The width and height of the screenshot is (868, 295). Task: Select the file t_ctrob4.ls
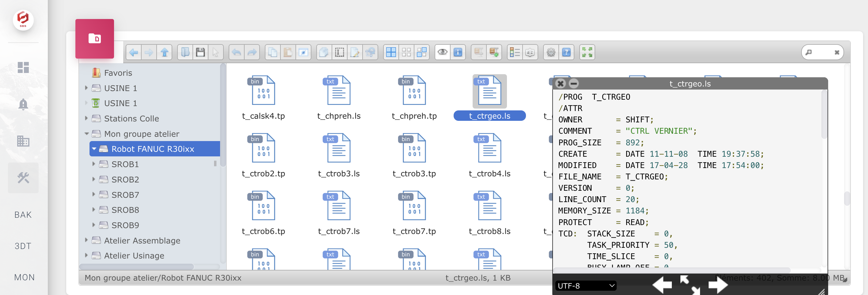pyautogui.click(x=489, y=155)
